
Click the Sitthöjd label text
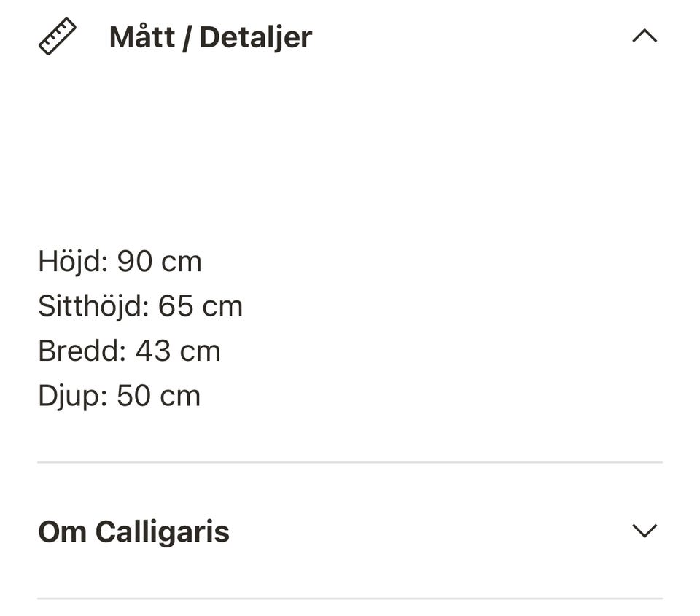(92, 306)
